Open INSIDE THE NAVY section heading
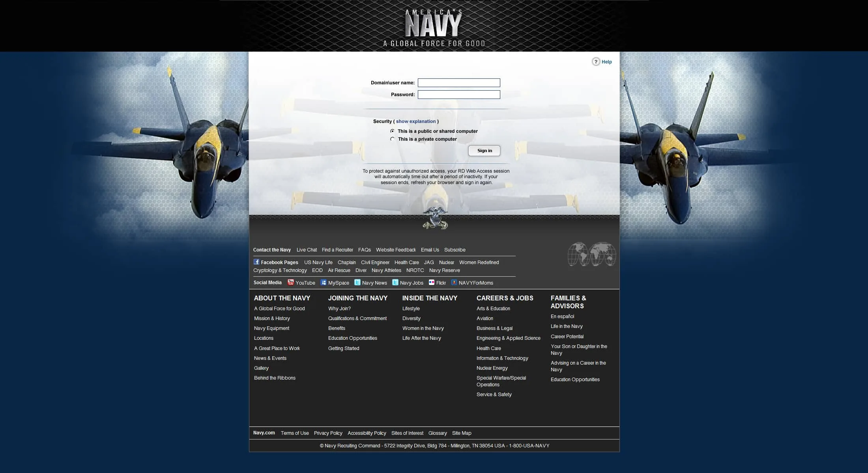Screen dimensions: 868x473 430,298
